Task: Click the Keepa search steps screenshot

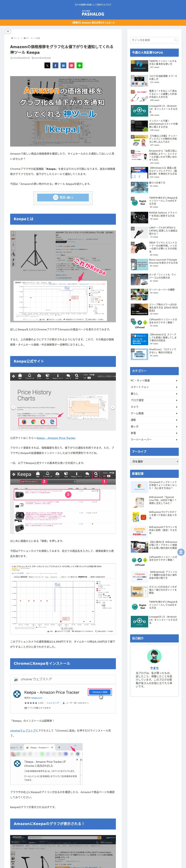Action: tap(63, 502)
